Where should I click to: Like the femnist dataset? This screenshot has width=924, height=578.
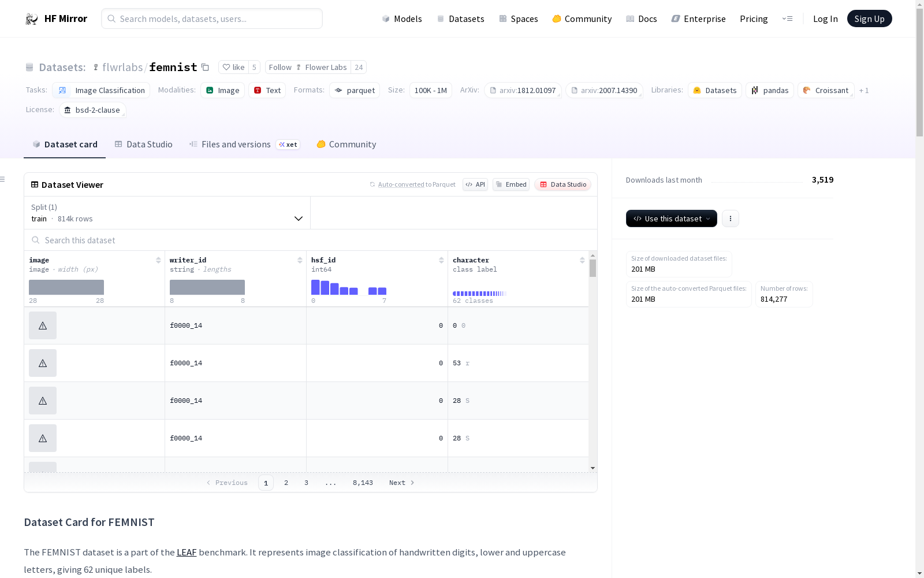pyautogui.click(x=233, y=67)
